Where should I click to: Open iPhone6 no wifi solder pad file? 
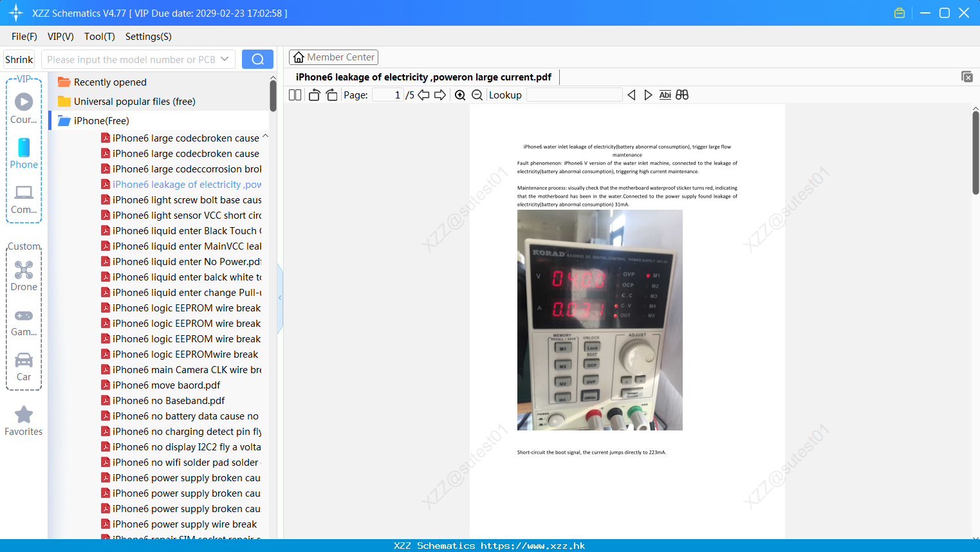(x=180, y=463)
